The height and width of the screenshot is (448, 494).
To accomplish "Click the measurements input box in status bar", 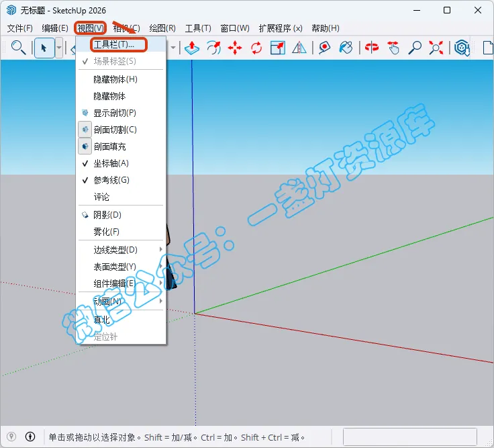I will (410, 437).
